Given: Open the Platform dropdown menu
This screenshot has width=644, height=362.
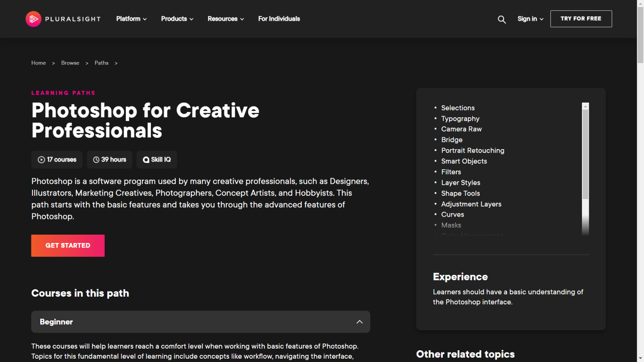Looking at the screenshot, I should (x=131, y=19).
